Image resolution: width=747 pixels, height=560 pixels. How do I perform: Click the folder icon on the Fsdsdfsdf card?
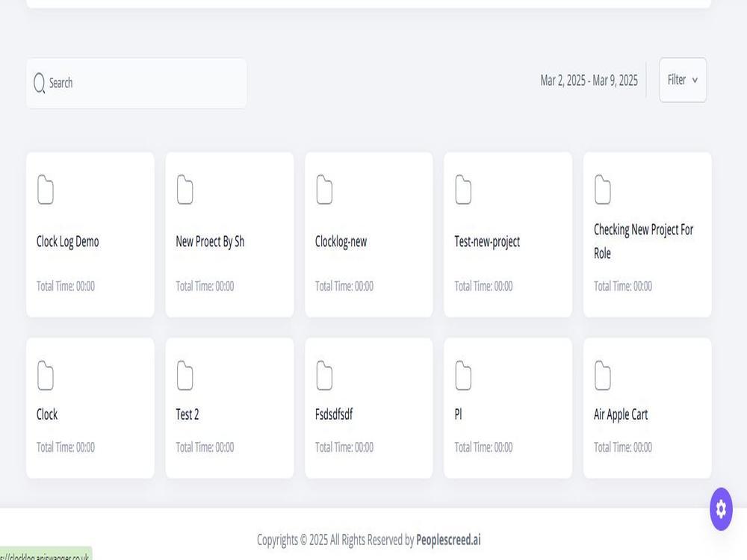[324, 376]
